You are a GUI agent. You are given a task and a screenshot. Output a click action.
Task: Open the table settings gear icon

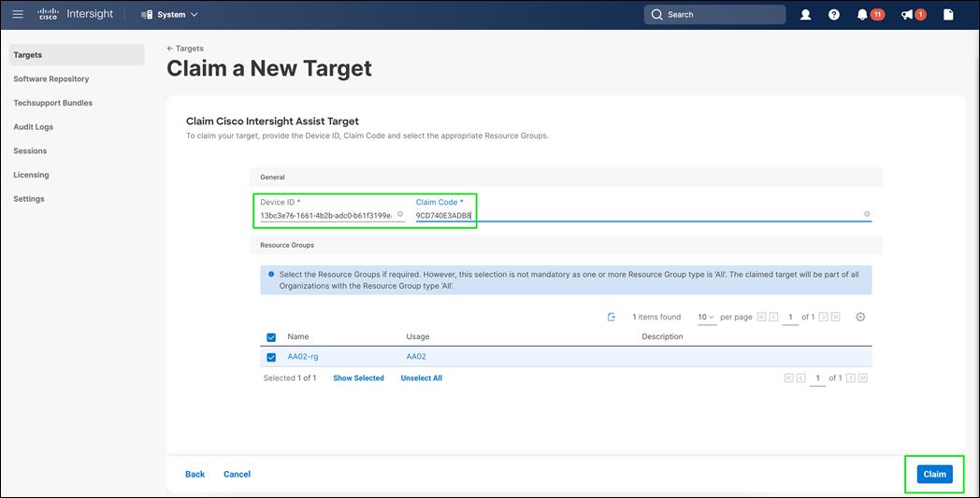(x=860, y=317)
